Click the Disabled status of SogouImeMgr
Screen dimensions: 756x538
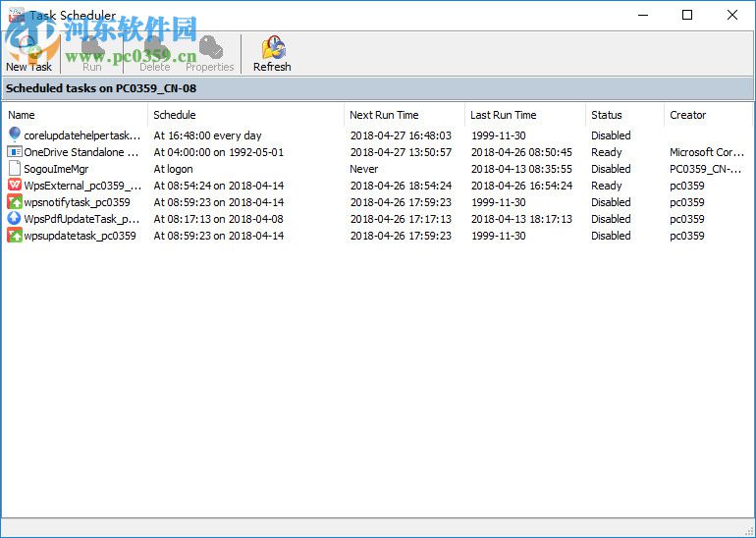click(x=611, y=169)
